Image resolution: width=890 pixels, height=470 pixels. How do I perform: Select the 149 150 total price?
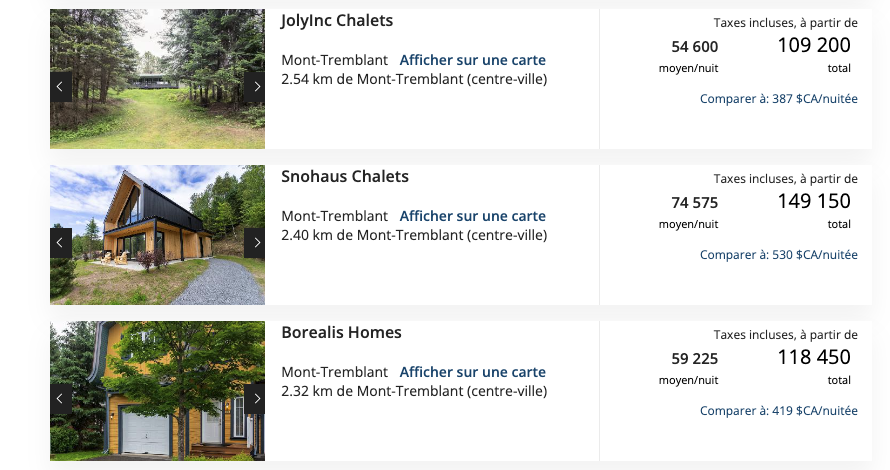click(x=813, y=201)
